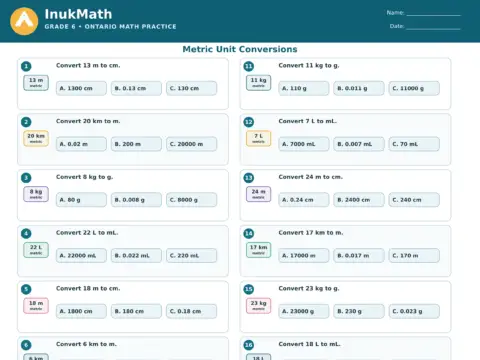Select question 14 number badge
This screenshot has height=360, width=480.
coord(249,233)
